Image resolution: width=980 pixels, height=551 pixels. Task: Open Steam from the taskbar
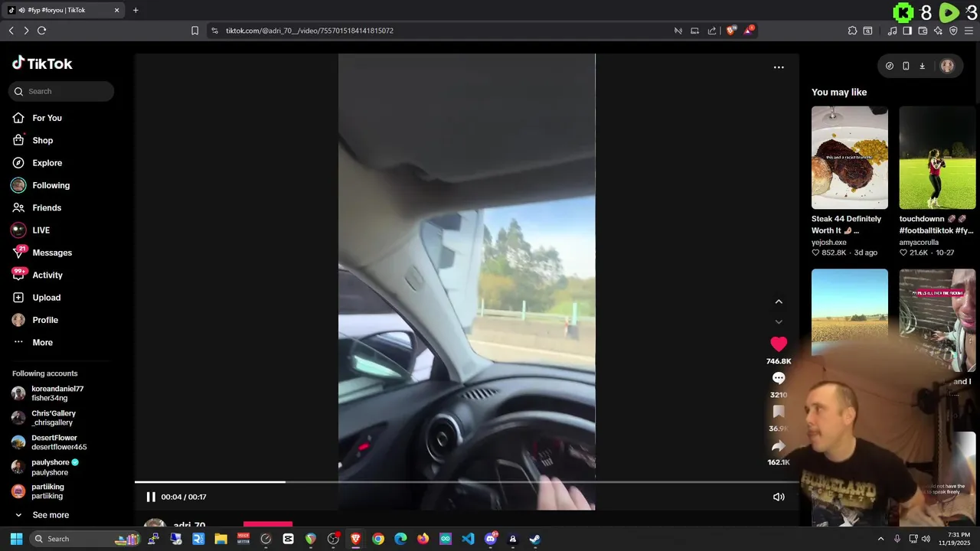[x=535, y=539]
